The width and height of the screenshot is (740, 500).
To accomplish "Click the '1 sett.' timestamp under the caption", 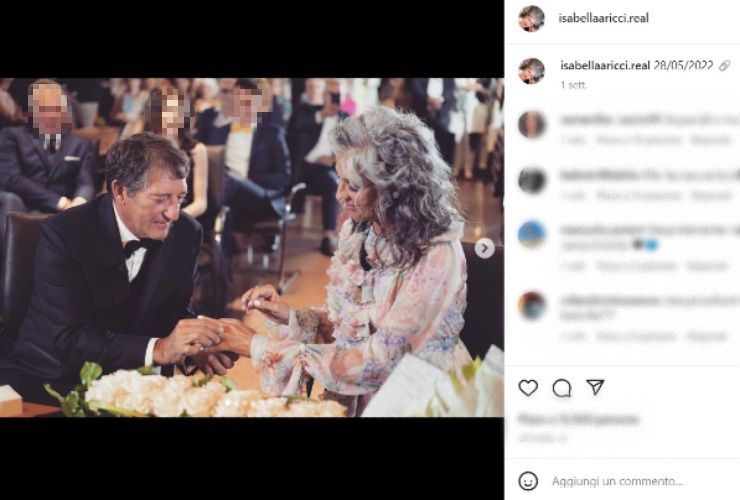I will (574, 86).
